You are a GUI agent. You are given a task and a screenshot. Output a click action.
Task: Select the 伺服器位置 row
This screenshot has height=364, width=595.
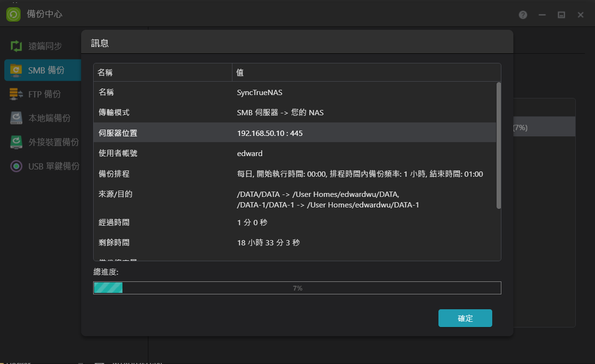tap(294, 133)
